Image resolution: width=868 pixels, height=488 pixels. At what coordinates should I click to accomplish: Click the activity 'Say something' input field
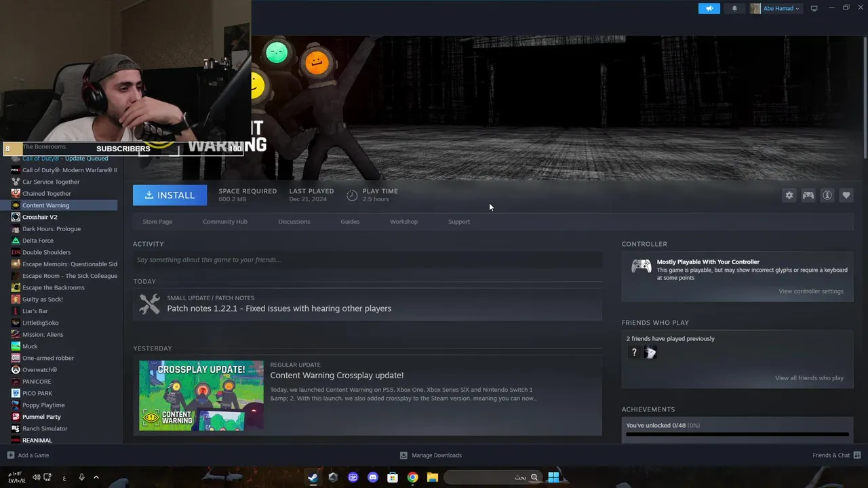[x=368, y=260]
